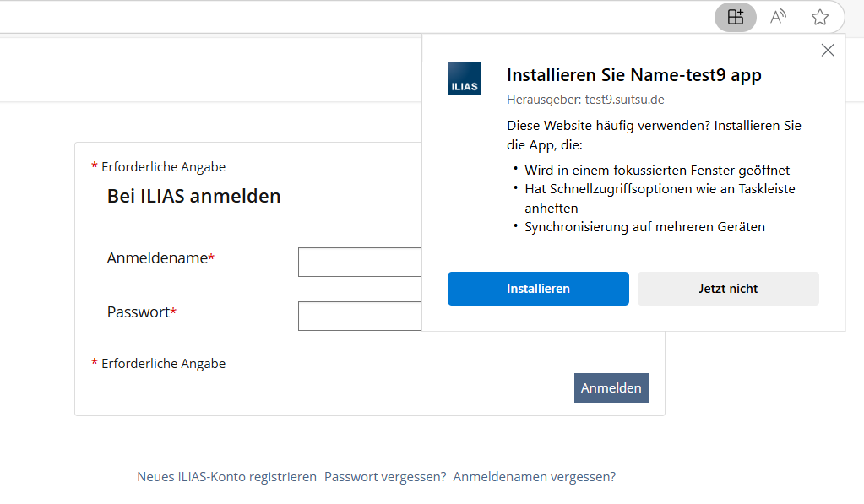Click the Installieren Sie Name-test9 app title
This screenshot has width=864, height=504.
[x=633, y=75]
